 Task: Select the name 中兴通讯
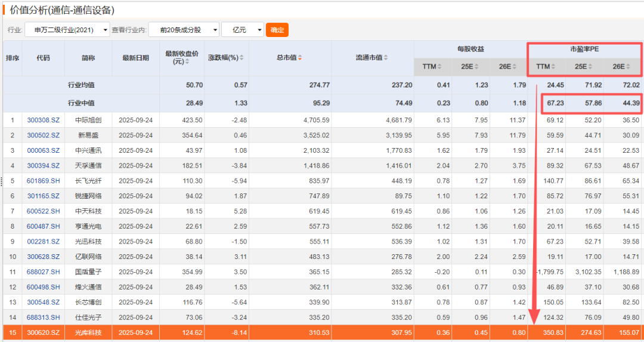pyautogui.click(x=88, y=150)
